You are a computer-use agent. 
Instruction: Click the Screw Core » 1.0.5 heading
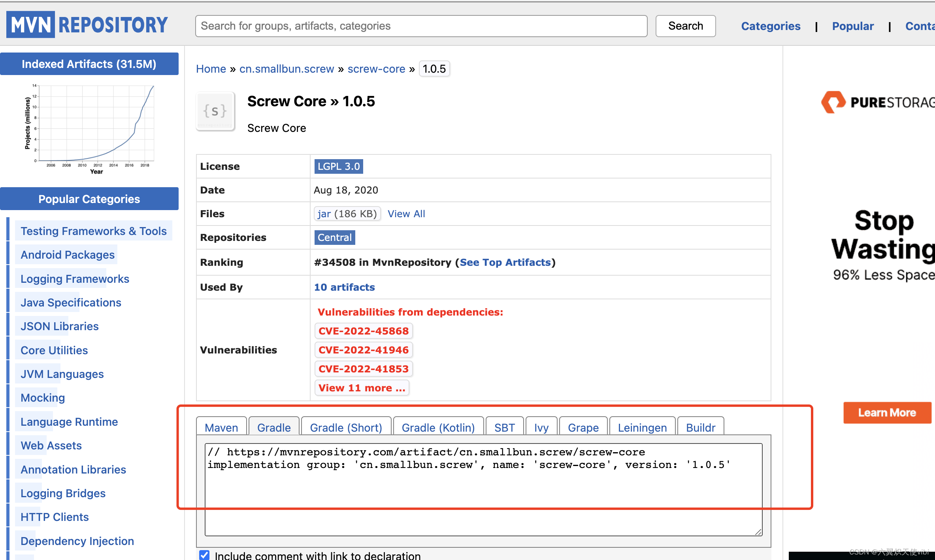[311, 101]
